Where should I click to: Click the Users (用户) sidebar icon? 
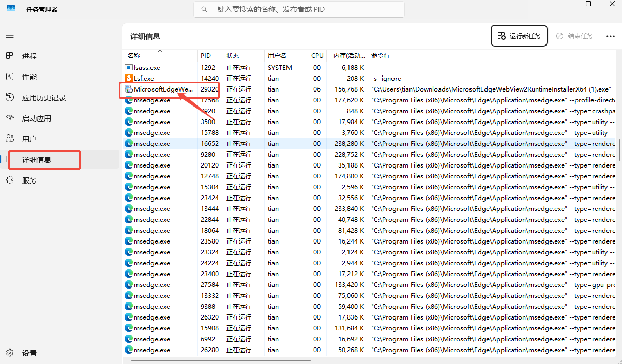click(10, 139)
